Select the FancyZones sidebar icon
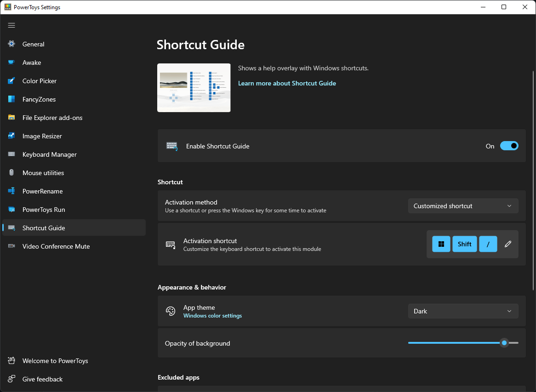The height and width of the screenshot is (392, 536). 11,99
